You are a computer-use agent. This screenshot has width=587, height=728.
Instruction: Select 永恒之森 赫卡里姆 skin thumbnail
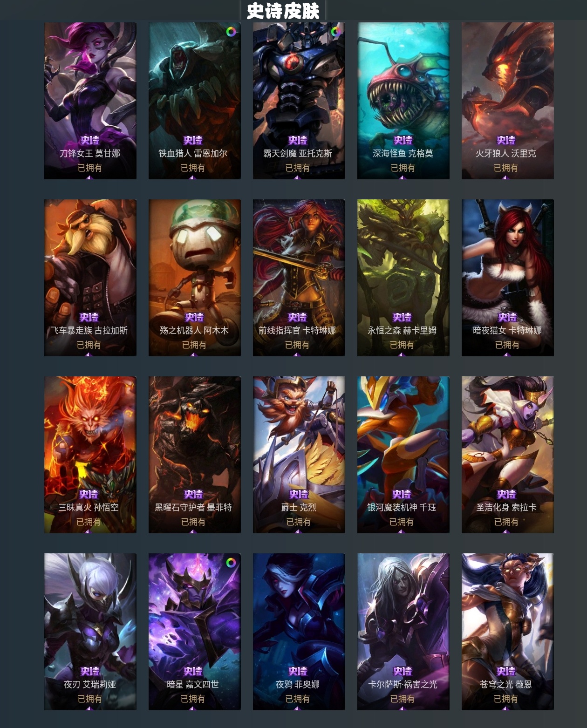(403, 278)
